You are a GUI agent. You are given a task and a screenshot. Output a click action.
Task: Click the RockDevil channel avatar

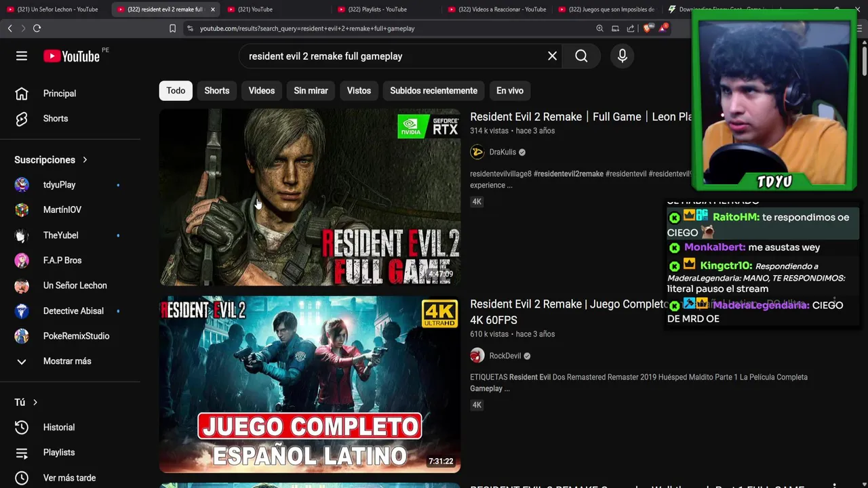tap(477, 356)
